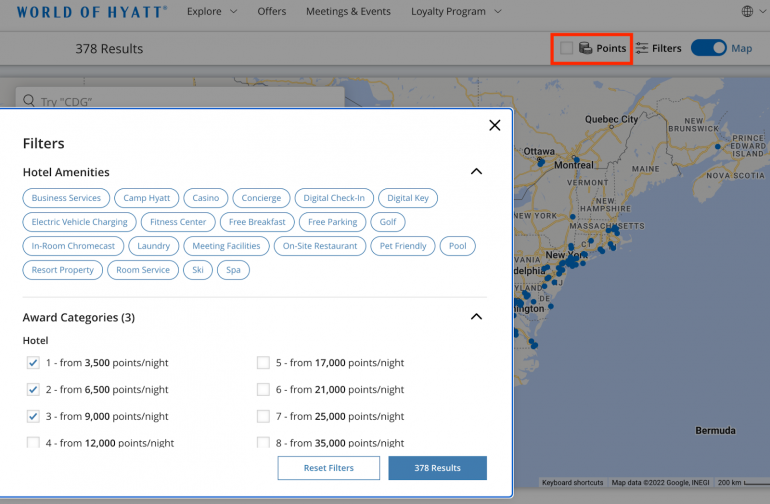Select the Free Breakfast amenity chip

[x=257, y=222]
